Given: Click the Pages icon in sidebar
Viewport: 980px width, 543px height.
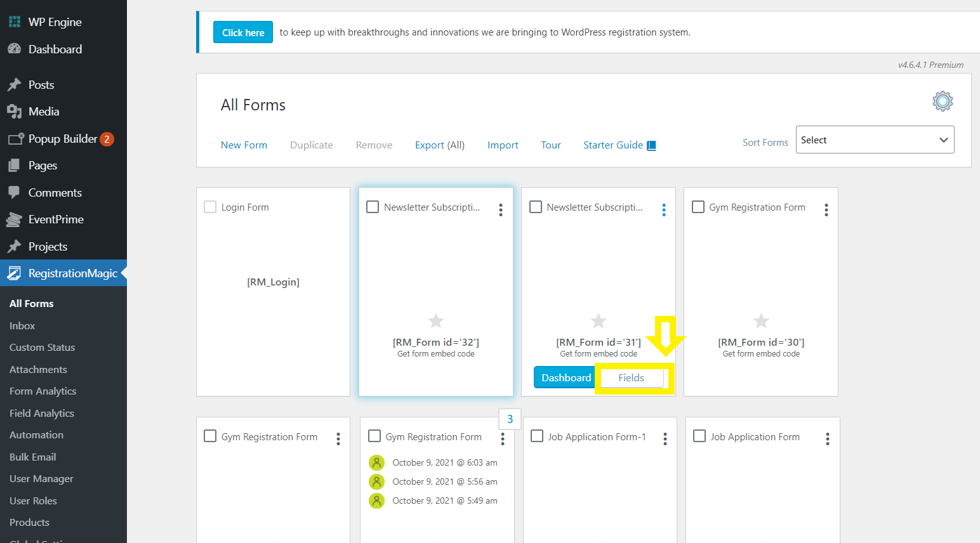Looking at the screenshot, I should coord(15,166).
